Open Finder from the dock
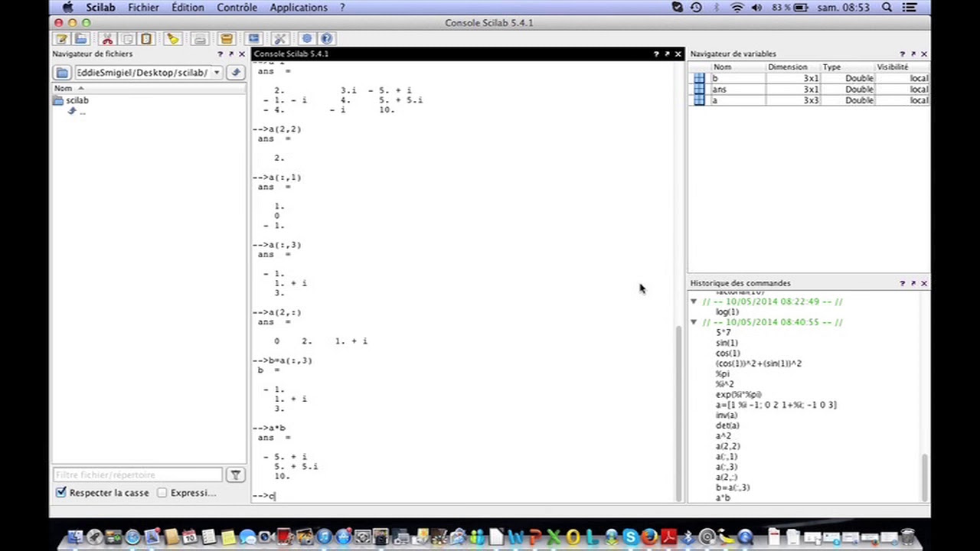 pos(75,537)
